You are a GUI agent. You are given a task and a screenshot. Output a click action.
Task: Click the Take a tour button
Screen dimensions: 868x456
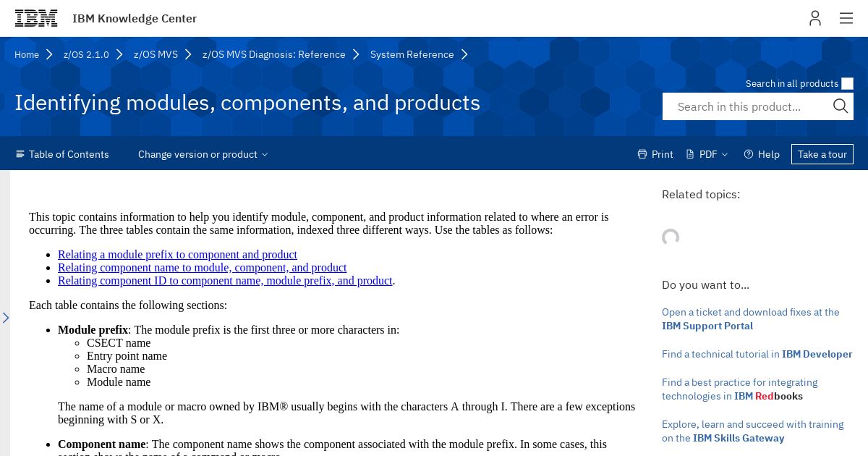(x=822, y=154)
